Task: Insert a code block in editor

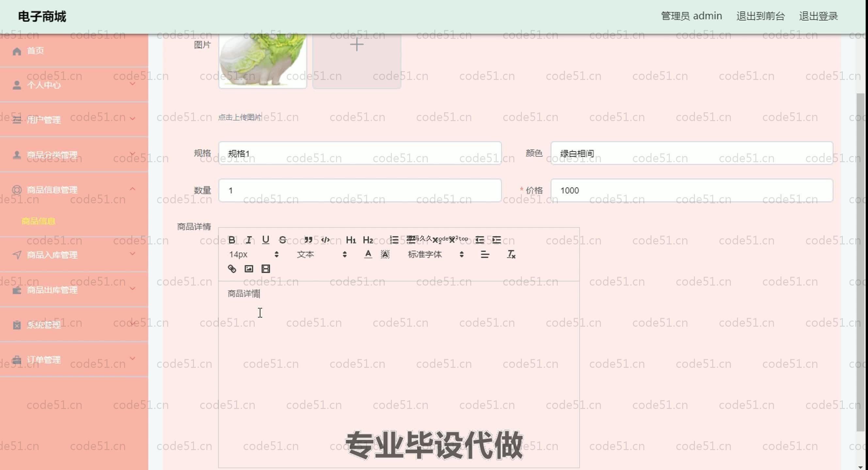Action: (x=325, y=240)
